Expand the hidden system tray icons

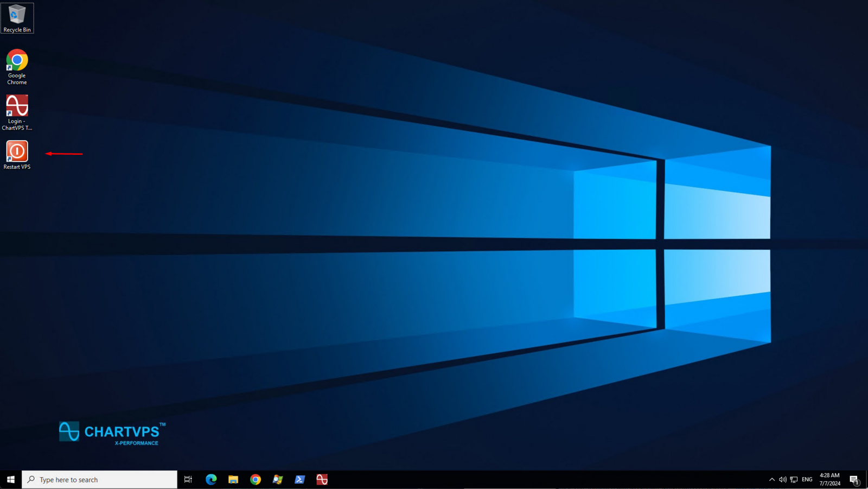coord(771,479)
